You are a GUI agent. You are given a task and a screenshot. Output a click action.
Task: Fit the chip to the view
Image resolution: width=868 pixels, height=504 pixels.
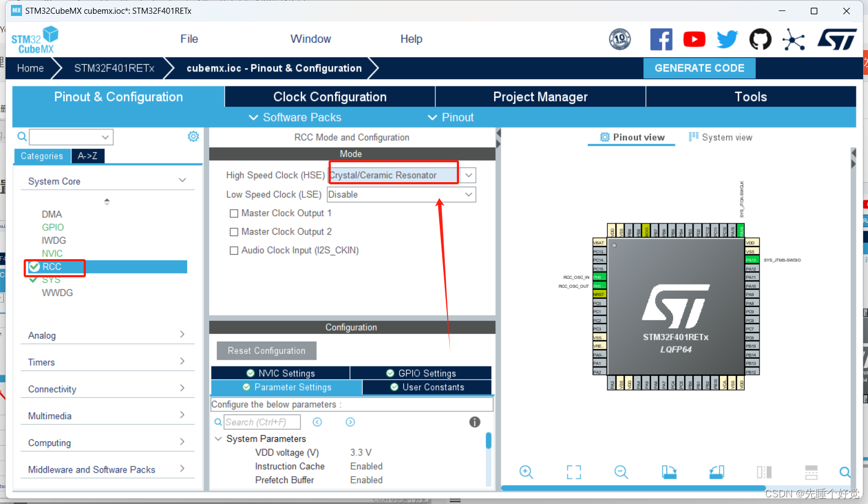[x=574, y=472]
